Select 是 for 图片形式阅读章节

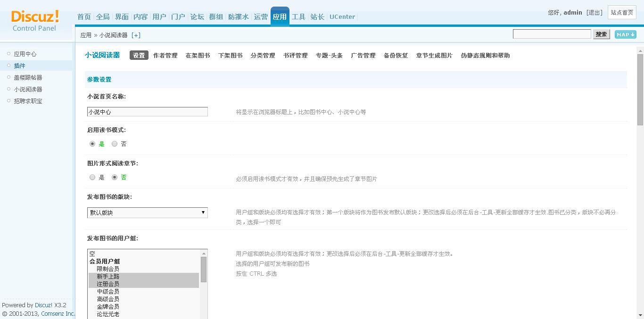point(92,177)
